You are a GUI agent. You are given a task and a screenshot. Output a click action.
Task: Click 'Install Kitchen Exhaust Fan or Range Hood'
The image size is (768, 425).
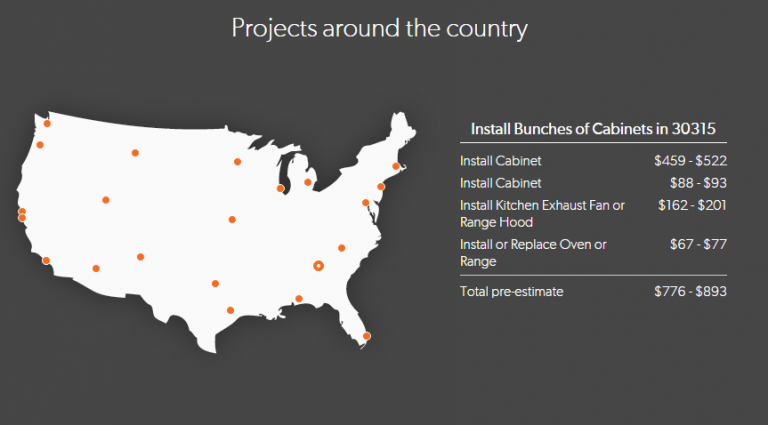click(542, 213)
